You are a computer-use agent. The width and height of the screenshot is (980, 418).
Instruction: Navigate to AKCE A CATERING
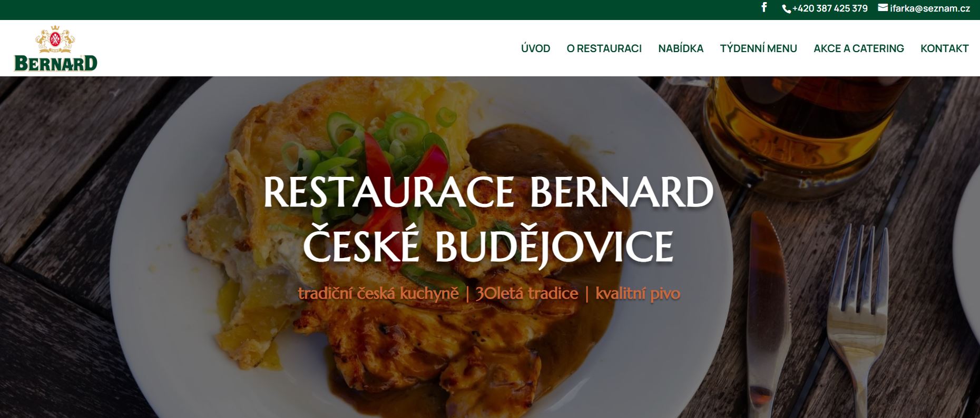point(858,48)
